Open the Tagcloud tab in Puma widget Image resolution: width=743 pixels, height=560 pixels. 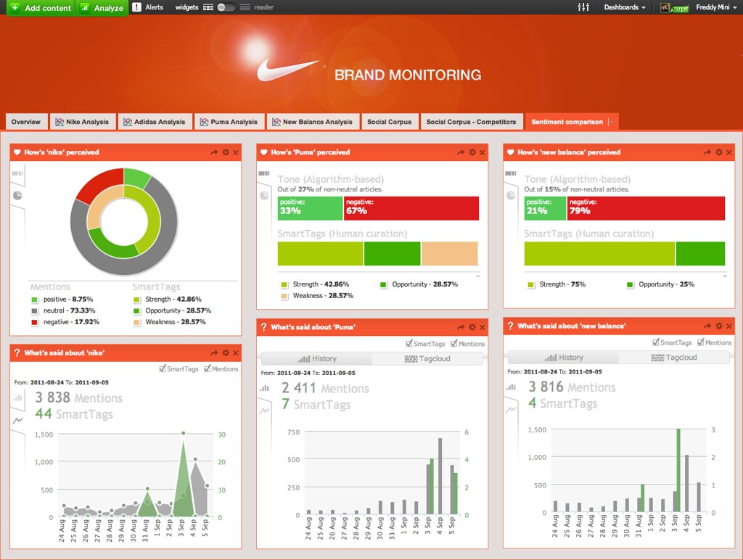[427, 358]
